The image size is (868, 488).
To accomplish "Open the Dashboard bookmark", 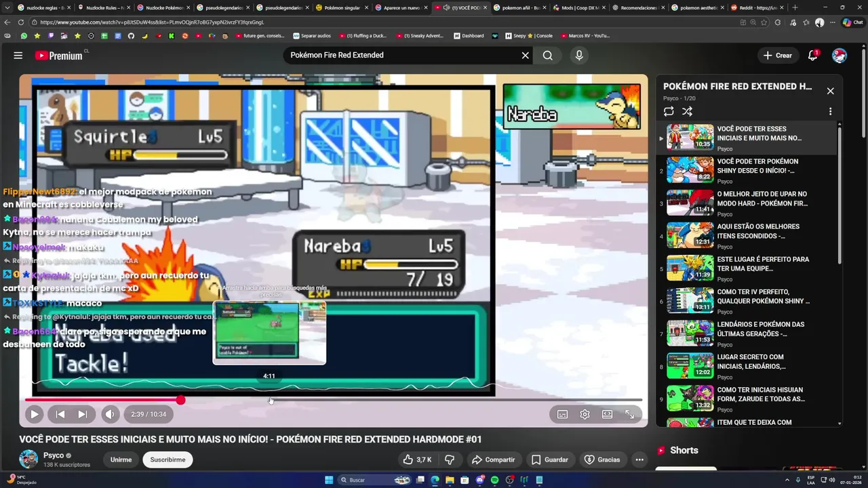I will [x=469, y=36].
